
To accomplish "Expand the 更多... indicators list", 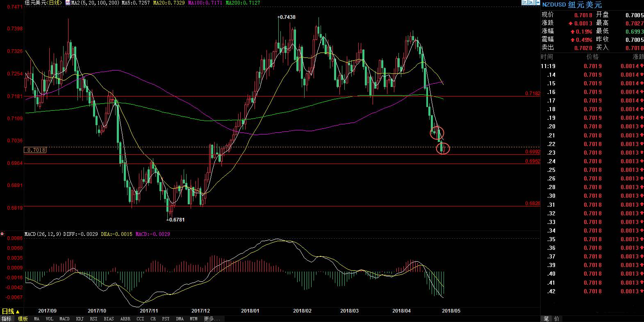I will [212, 319].
